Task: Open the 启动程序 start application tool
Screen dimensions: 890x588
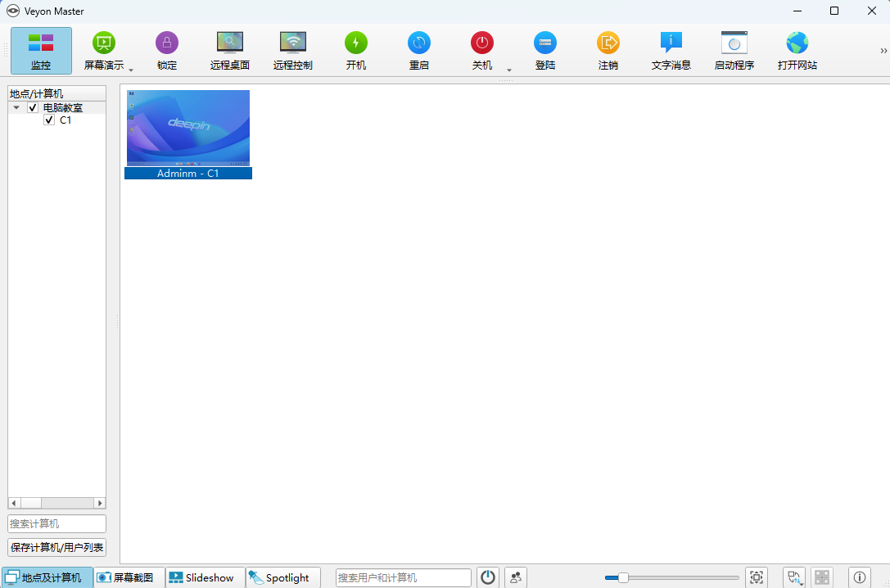Action: [734, 51]
